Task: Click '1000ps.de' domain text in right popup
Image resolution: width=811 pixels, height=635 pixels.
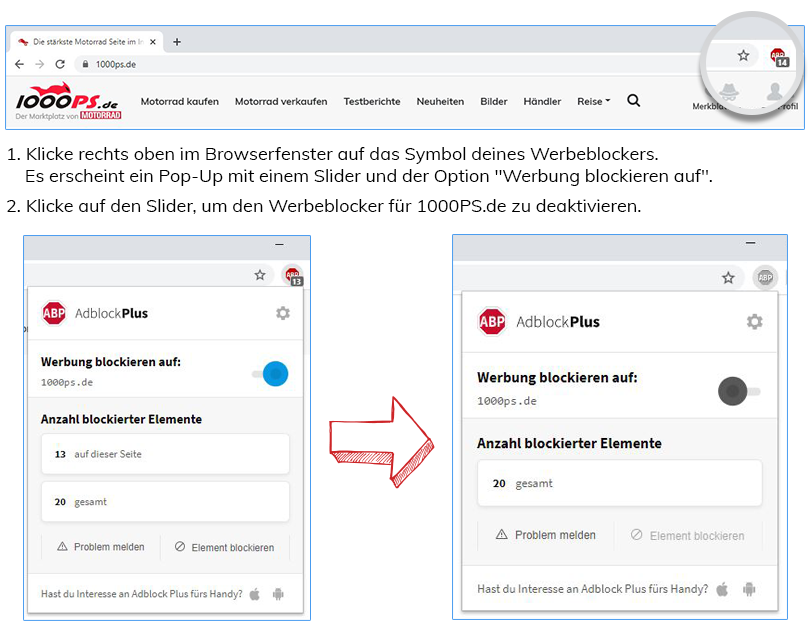Action: [x=507, y=401]
